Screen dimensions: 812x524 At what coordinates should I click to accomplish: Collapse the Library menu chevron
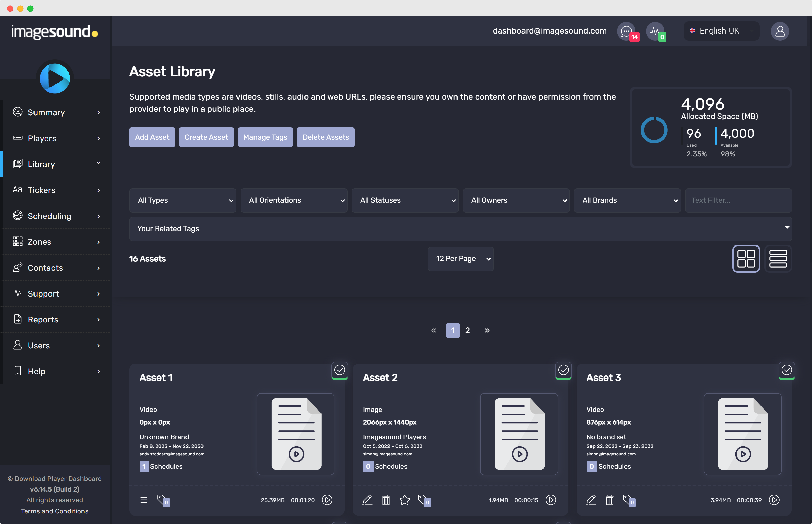99,163
